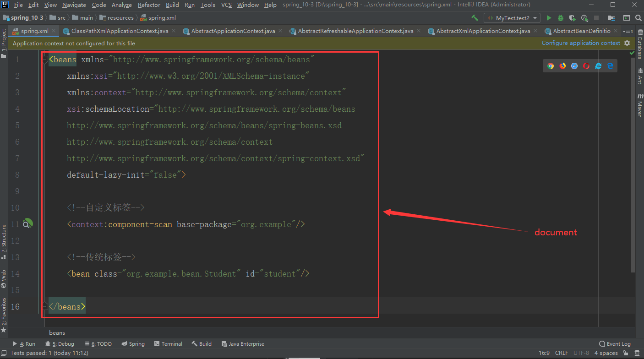Change 4 spaces indent setting
The width and height of the screenshot is (644, 359).
606,353
